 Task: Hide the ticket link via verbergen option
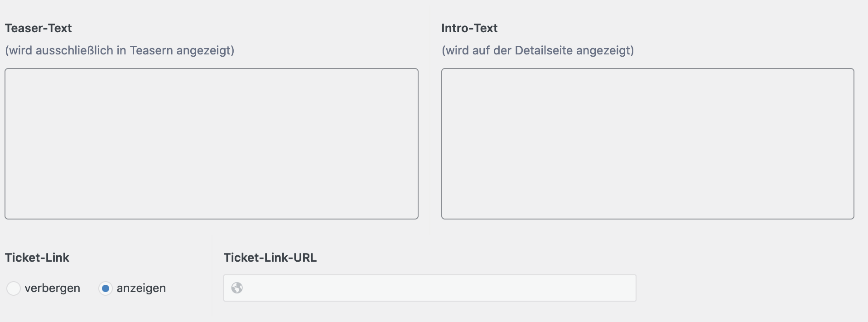click(14, 288)
